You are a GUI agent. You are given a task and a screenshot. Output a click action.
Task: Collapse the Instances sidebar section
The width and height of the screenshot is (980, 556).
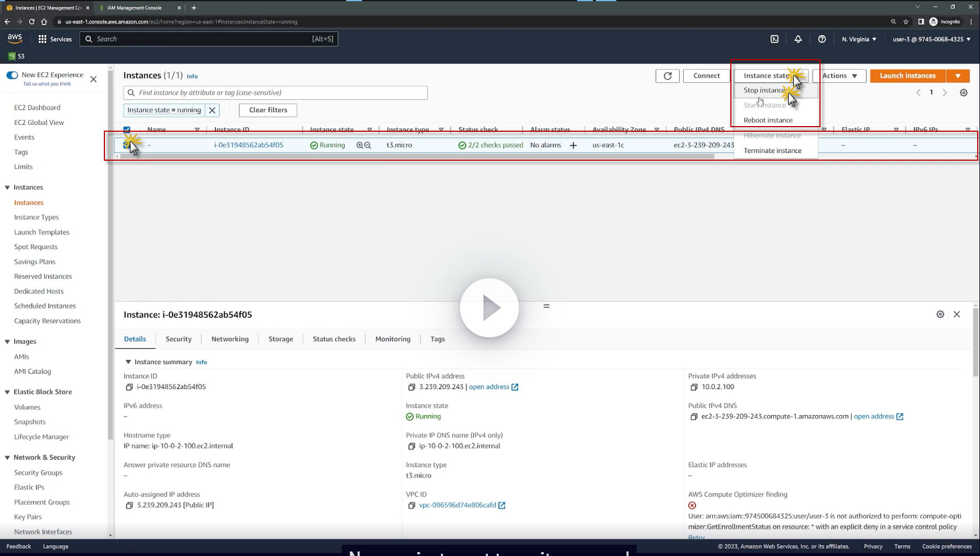pyautogui.click(x=7, y=187)
